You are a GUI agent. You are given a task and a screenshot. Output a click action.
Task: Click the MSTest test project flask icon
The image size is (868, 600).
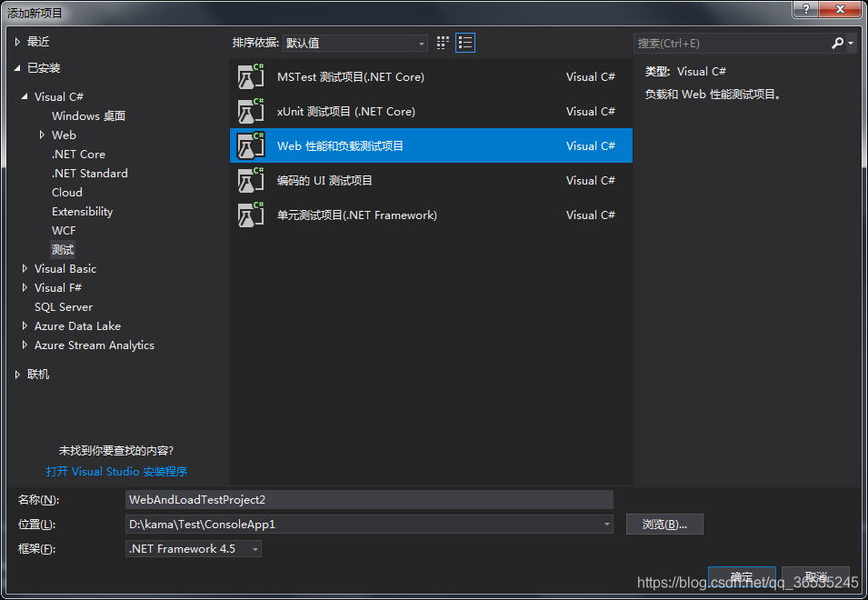click(251, 77)
